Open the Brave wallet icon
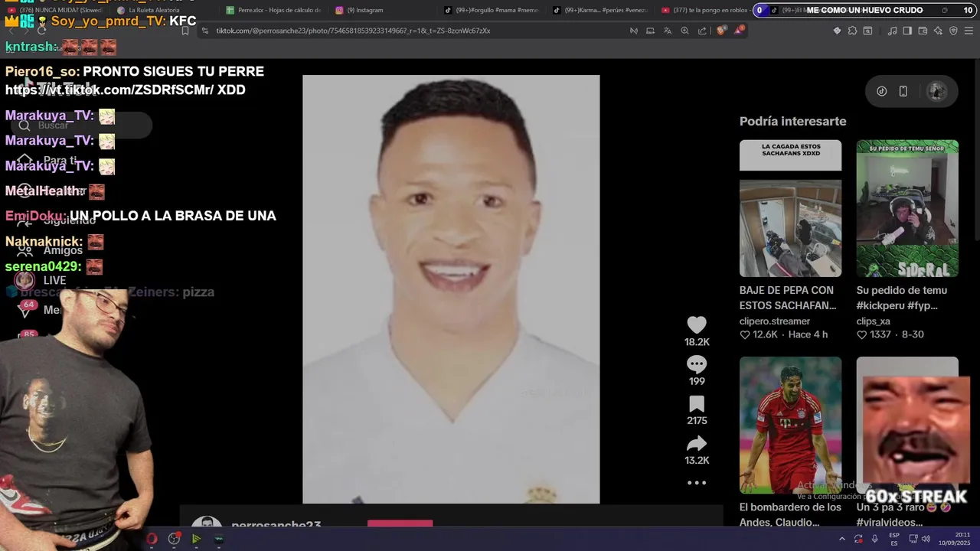Screen dimensions: 980x551 pyautogui.click(x=923, y=31)
